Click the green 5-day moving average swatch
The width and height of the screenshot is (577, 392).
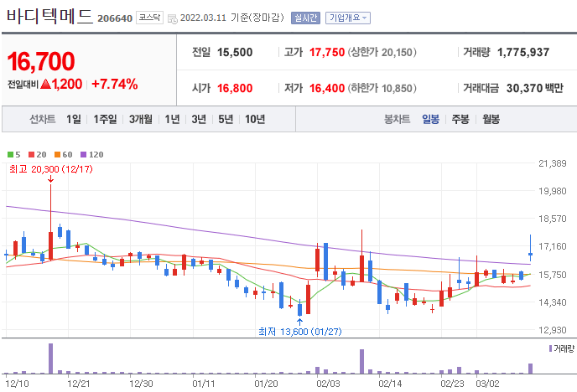pos(10,155)
